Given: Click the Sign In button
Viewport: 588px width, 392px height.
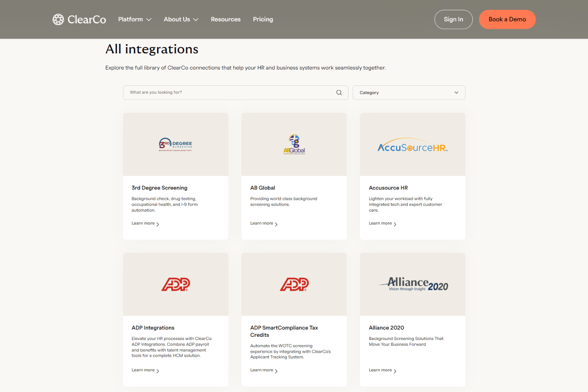Looking at the screenshot, I should 453,19.
